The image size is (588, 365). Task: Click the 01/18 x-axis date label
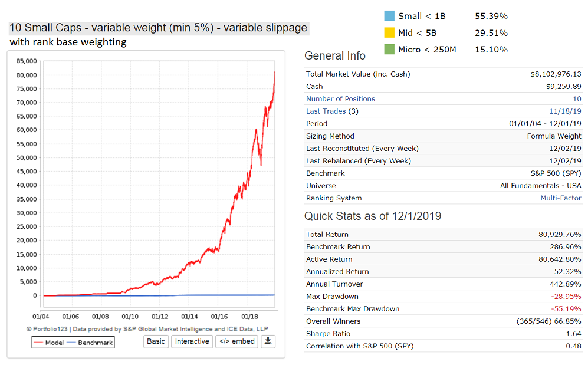coord(249,317)
